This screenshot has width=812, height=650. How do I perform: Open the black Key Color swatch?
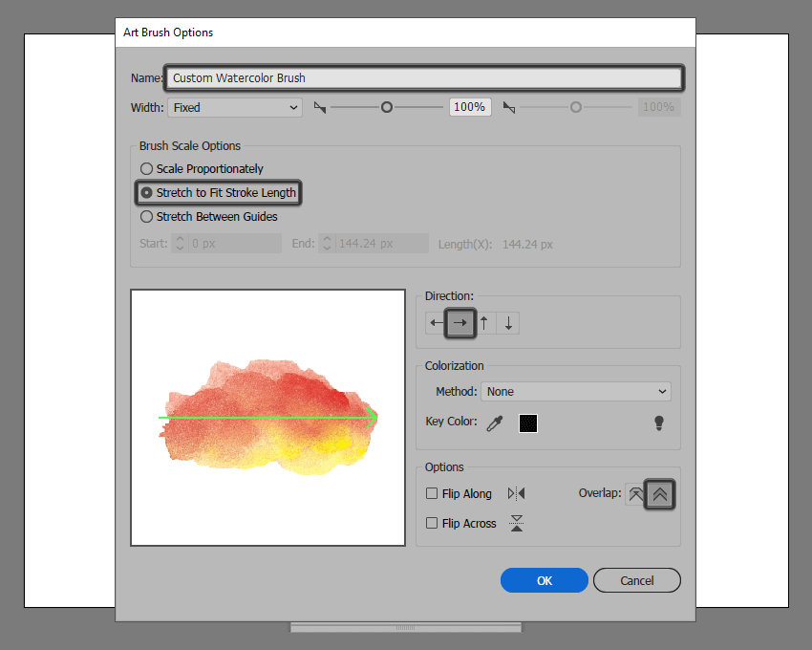(x=528, y=423)
